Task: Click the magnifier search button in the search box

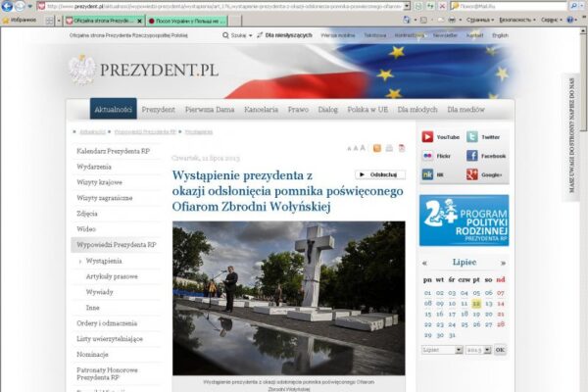Action: pos(573,6)
